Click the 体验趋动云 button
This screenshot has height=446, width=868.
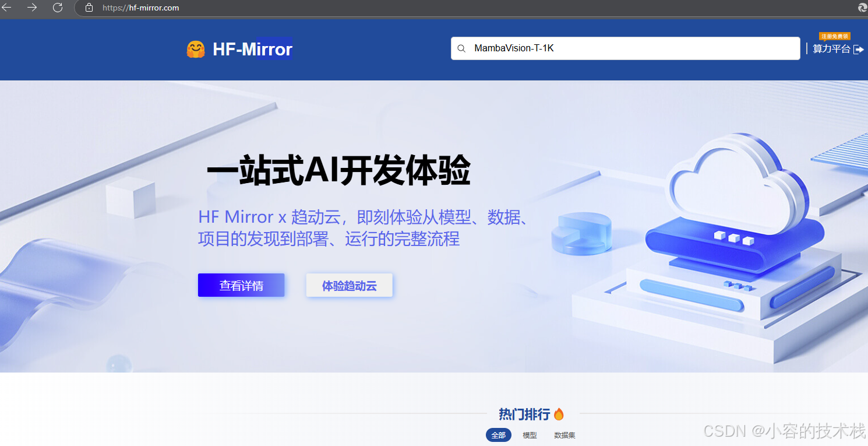pos(349,285)
